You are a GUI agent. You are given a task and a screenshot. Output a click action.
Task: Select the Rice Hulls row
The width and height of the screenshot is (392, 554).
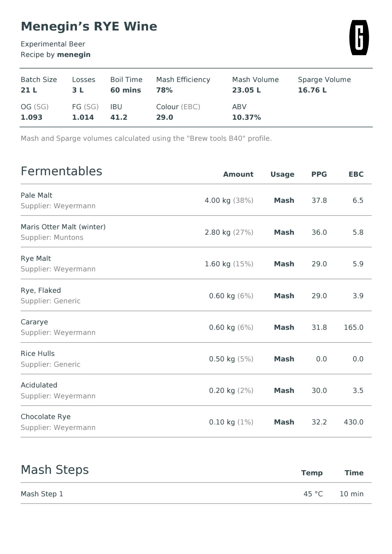(x=196, y=359)
